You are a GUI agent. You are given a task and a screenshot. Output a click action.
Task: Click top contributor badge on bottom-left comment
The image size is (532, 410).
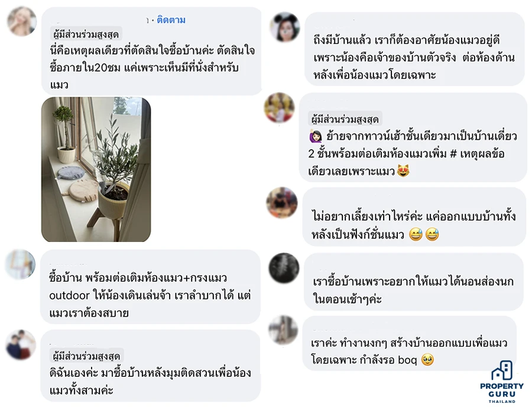click(86, 356)
